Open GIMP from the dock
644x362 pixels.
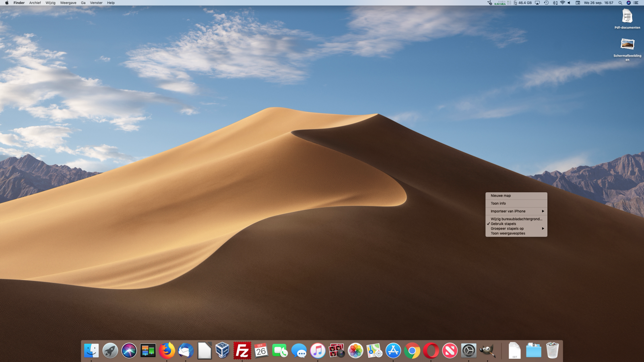[487, 351]
